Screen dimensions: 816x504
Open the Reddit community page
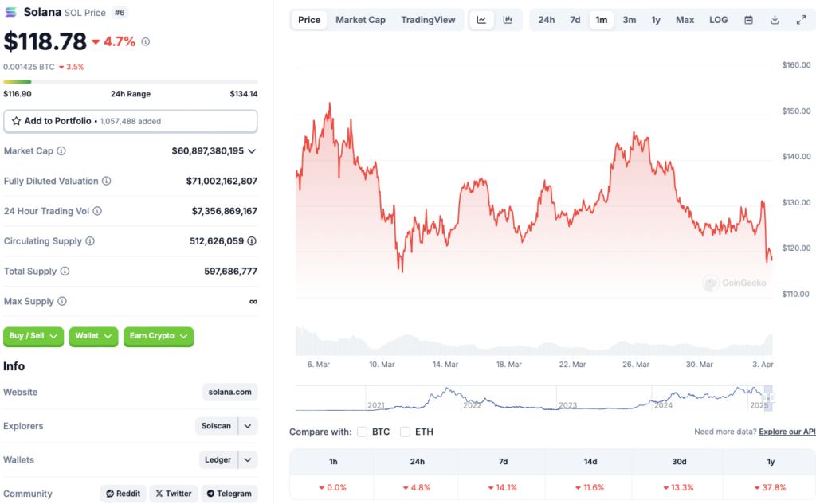(x=123, y=494)
